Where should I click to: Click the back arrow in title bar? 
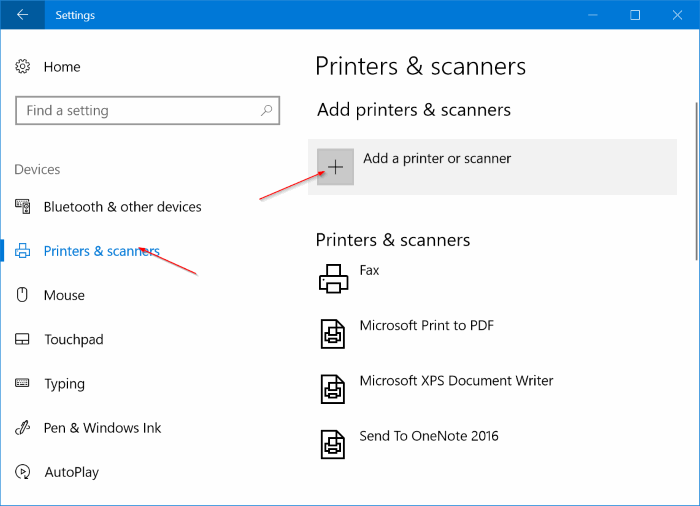(x=22, y=15)
